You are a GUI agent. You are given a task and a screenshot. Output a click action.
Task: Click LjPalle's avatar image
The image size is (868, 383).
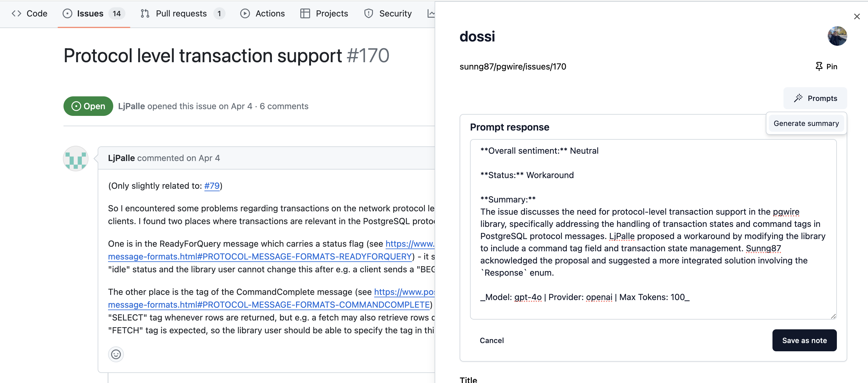pos(76,159)
